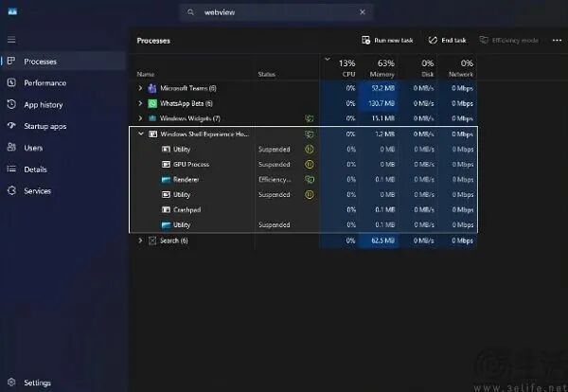Open the hamburger navigation menu
The image size is (568, 392).
[11, 40]
